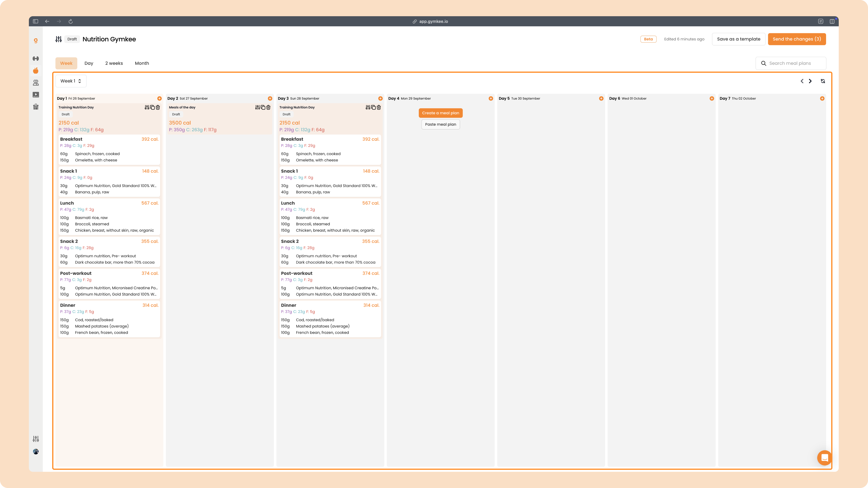Open Day 1 Breakfast meal card
This screenshot has width=868, height=488.
coord(109,150)
